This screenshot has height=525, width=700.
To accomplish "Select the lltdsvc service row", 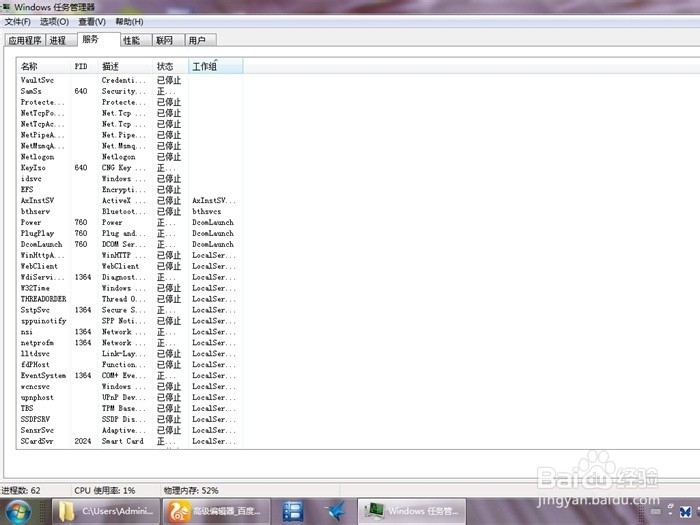I will 130,354.
